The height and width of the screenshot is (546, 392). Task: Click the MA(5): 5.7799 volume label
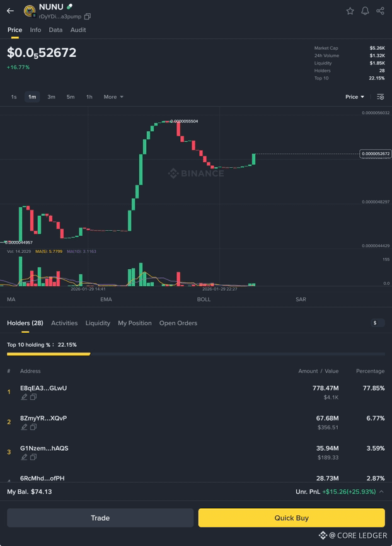[x=49, y=252]
